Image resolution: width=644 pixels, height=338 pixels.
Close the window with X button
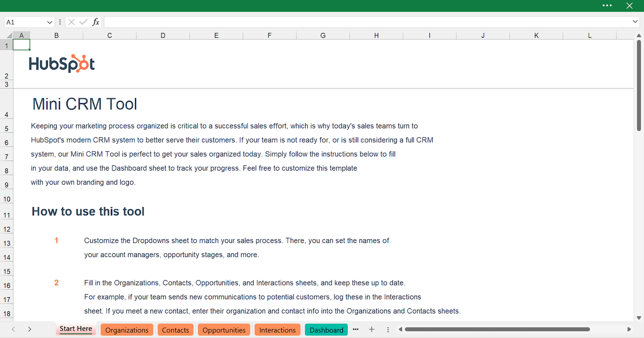pos(630,6)
